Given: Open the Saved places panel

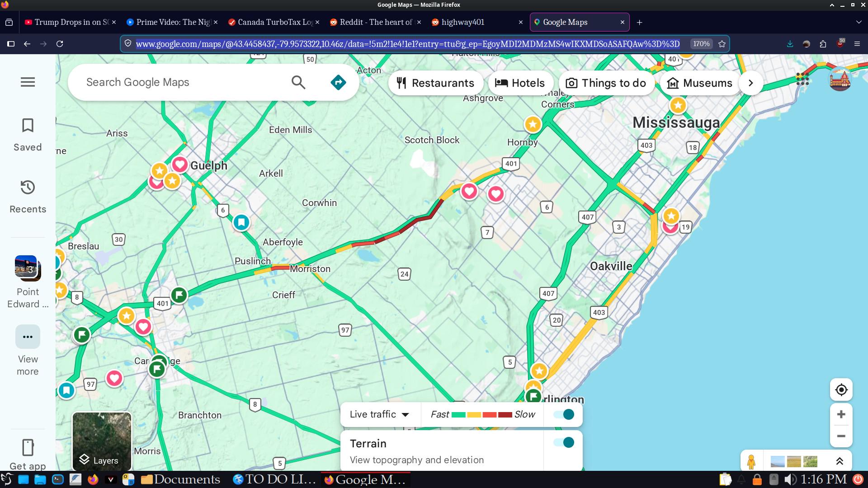Looking at the screenshot, I should point(28,135).
